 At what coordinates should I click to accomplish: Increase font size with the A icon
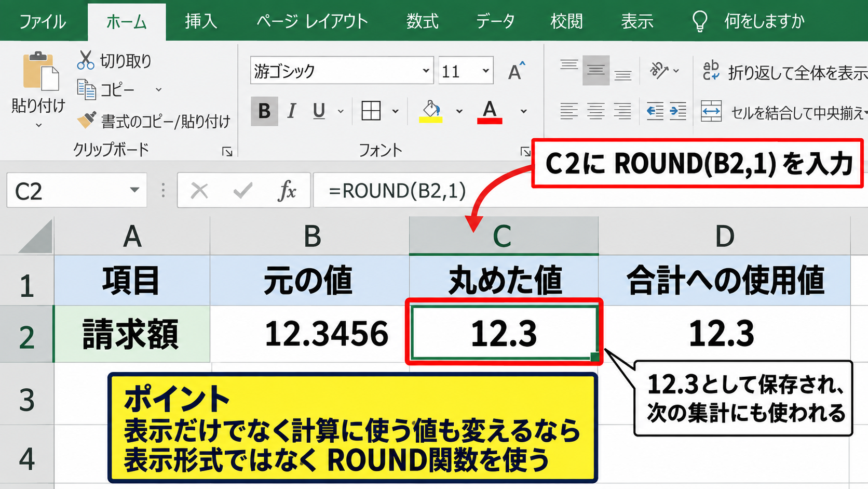(516, 71)
